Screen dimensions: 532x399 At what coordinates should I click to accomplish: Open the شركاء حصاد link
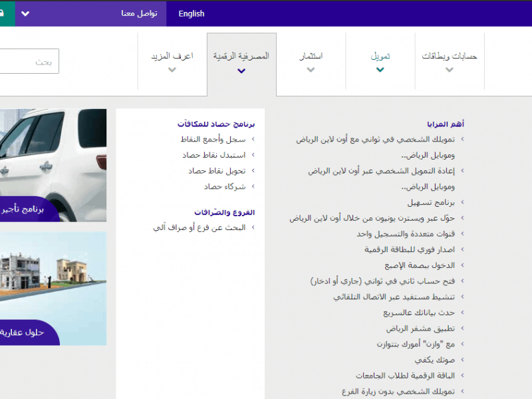click(225, 187)
